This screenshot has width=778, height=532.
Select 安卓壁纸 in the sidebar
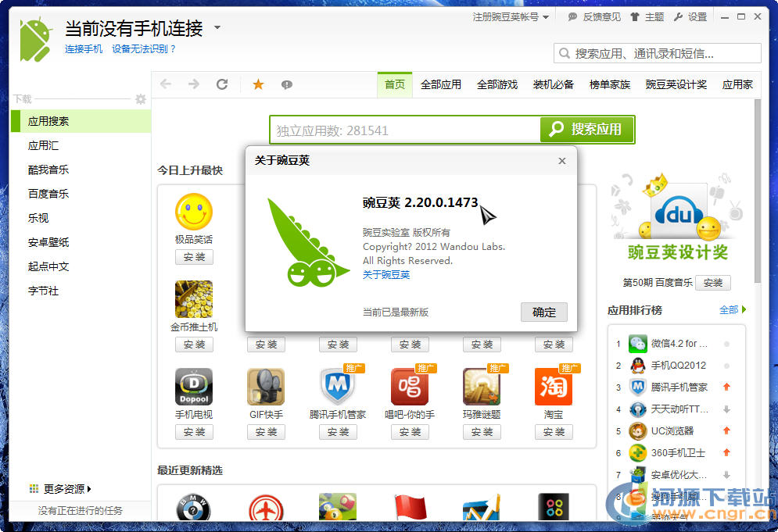point(81,242)
